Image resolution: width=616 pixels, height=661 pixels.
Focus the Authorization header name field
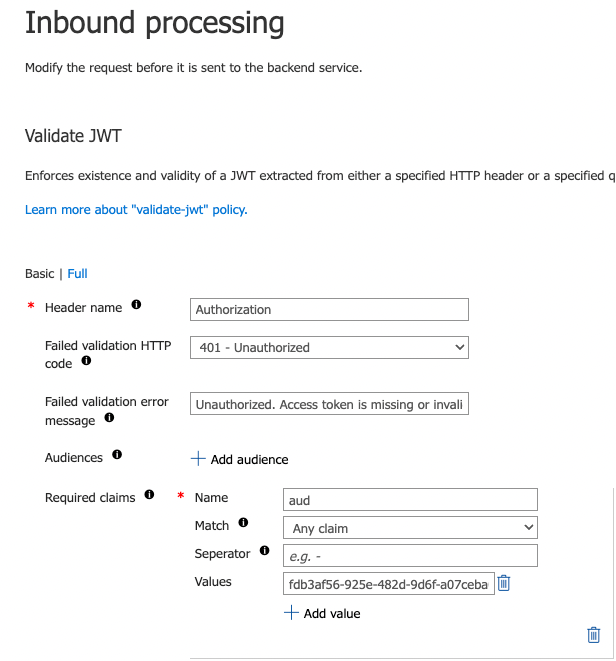point(329,309)
